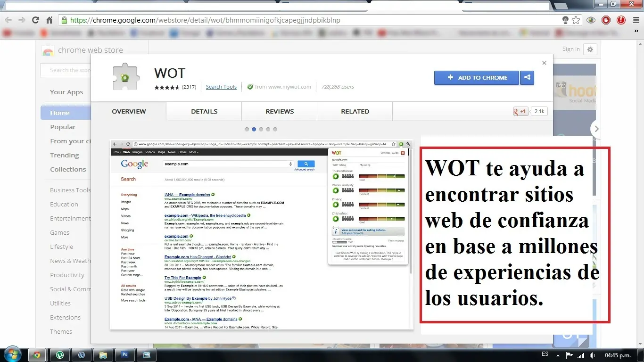Click the network signal icon in tray
This screenshot has width=644, height=362.
pos(581,355)
